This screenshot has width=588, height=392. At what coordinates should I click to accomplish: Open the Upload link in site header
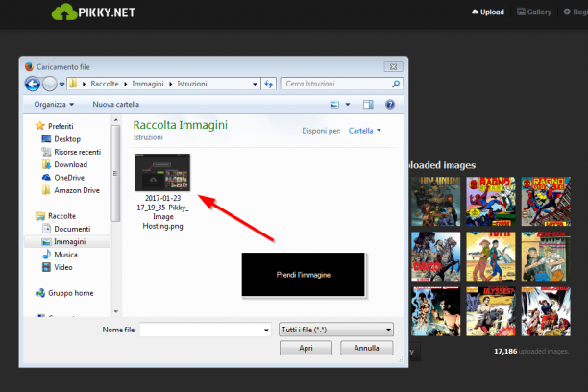click(x=487, y=12)
